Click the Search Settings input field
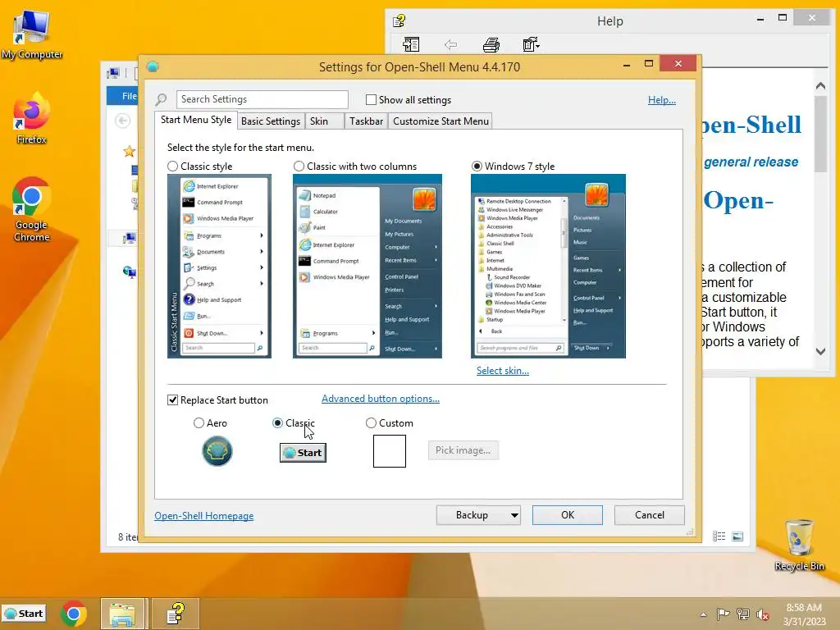The image size is (840, 630). [x=262, y=99]
